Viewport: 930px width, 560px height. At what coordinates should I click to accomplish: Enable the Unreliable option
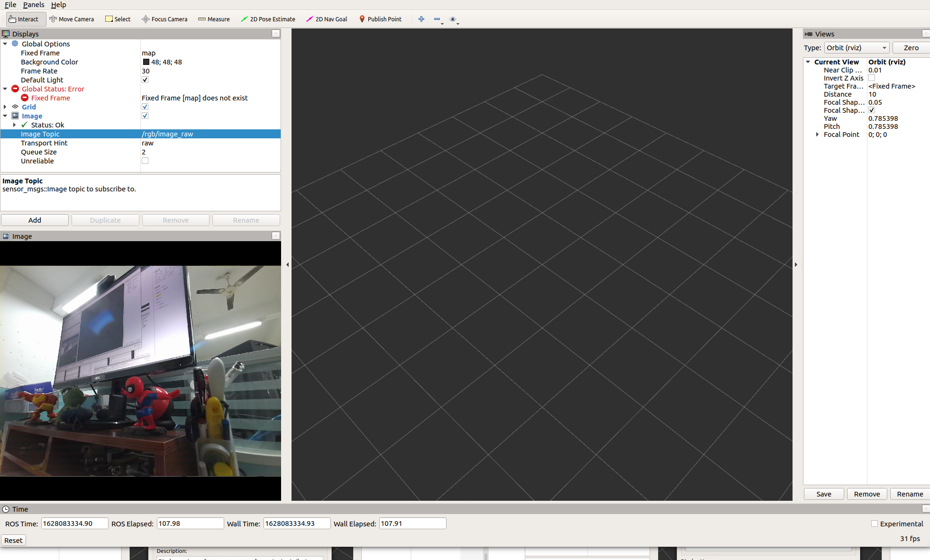[x=145, y=161]
